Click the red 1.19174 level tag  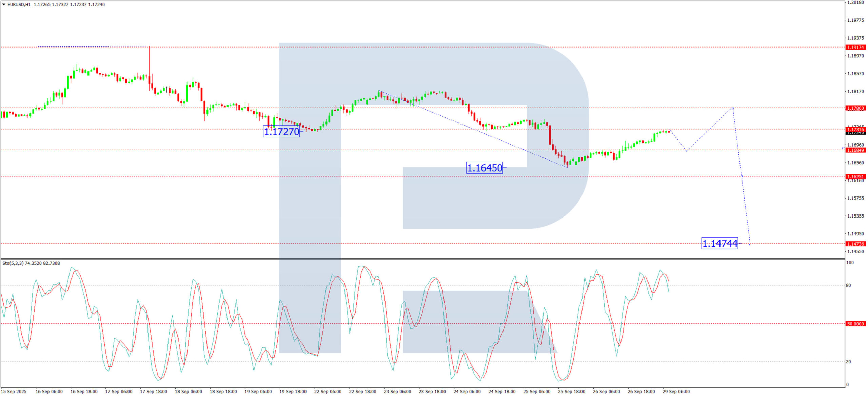[x=855, y=48]
